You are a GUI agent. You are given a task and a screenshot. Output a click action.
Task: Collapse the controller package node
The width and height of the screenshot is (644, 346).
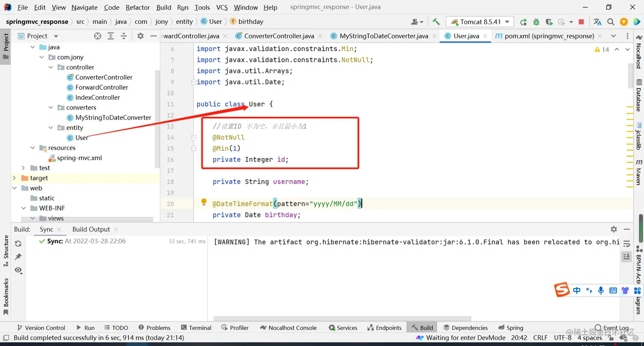[51, 67]
